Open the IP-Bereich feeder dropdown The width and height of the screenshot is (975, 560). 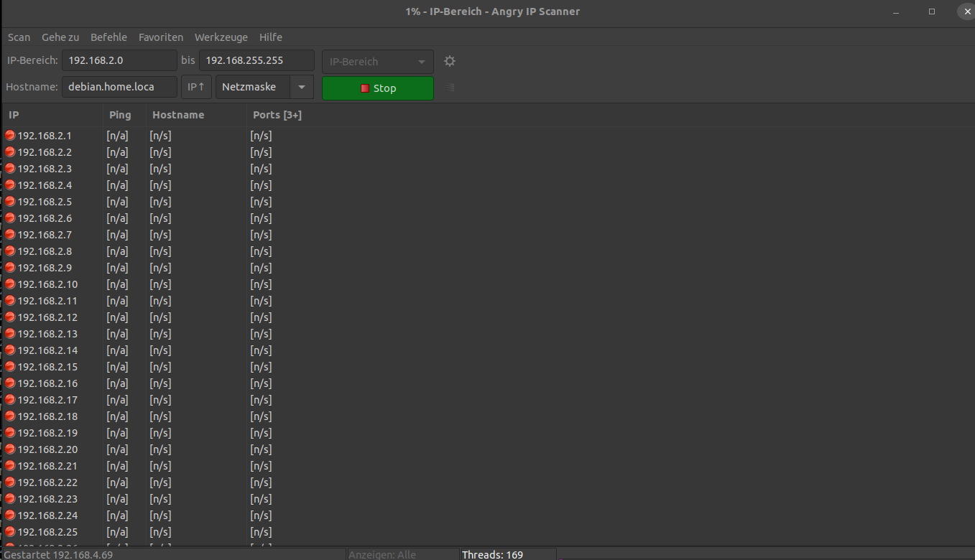pyautogui.click(x=377, y=61)
